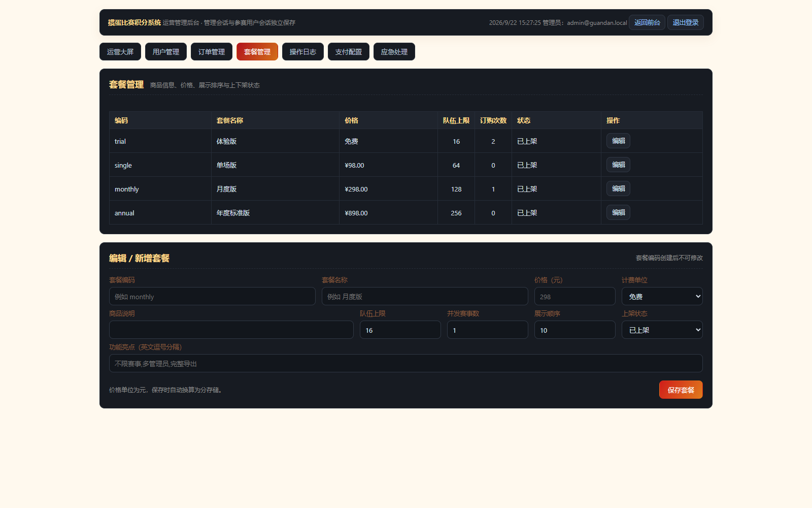Switch to 用户管理 tab

click(166, 52)
